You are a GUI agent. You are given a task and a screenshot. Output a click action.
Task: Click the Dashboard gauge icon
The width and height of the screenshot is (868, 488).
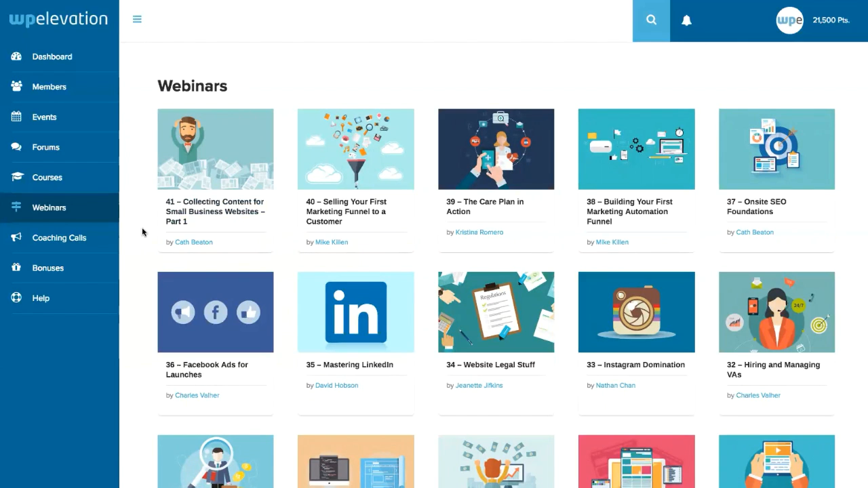point(16,56)
